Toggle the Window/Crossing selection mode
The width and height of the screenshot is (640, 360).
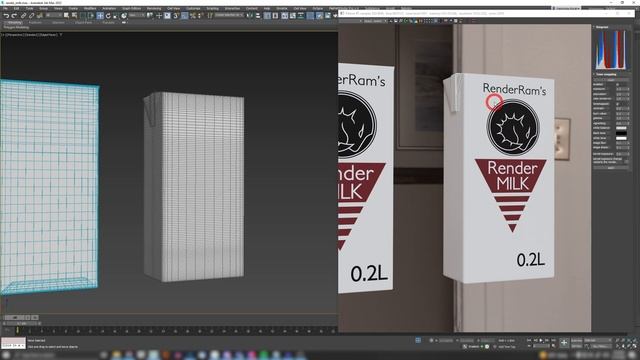(x=91, y=16)
